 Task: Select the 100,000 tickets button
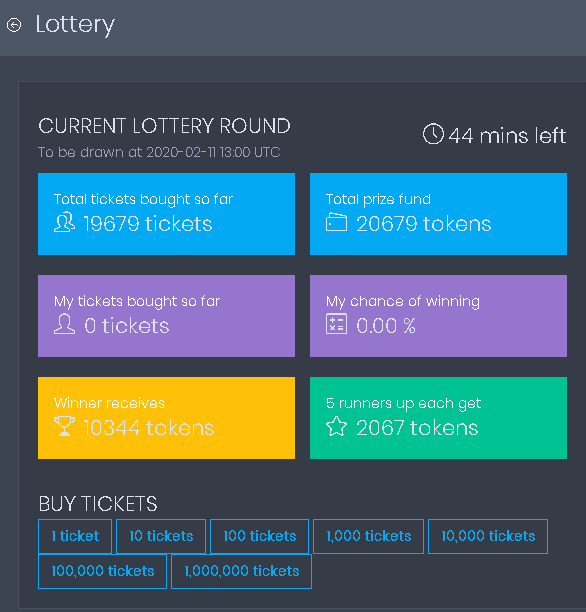[x=102, y=571]
